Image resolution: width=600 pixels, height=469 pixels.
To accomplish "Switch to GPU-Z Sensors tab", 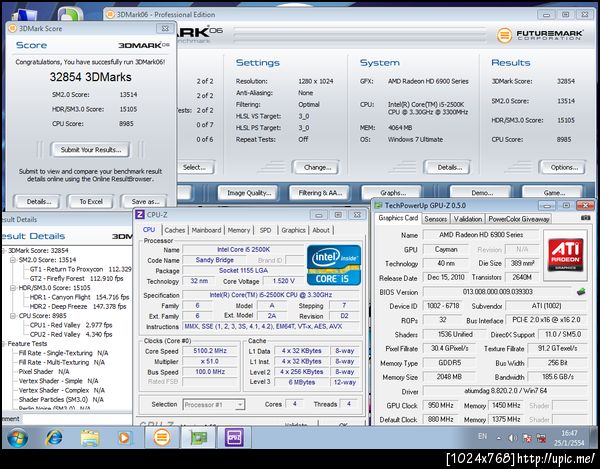I will click(x=435, y=219).
